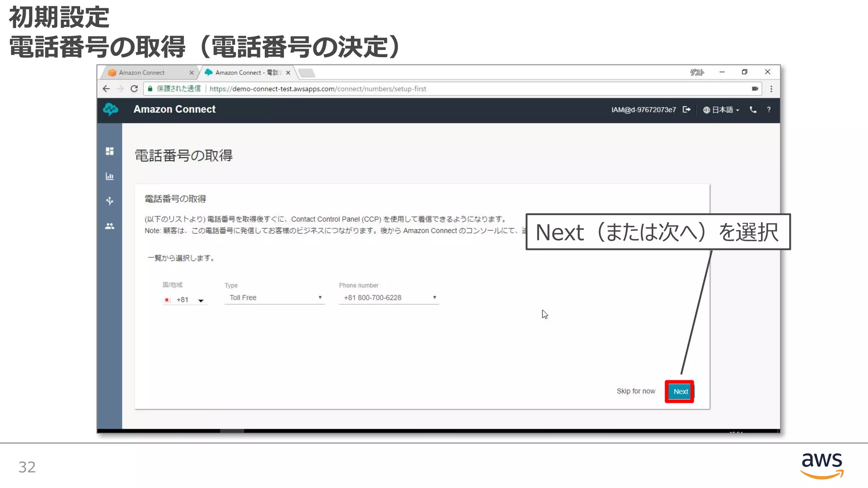Open the dashboard icon in the sidebar
868x488 pixels.
(x=110, y=151)
